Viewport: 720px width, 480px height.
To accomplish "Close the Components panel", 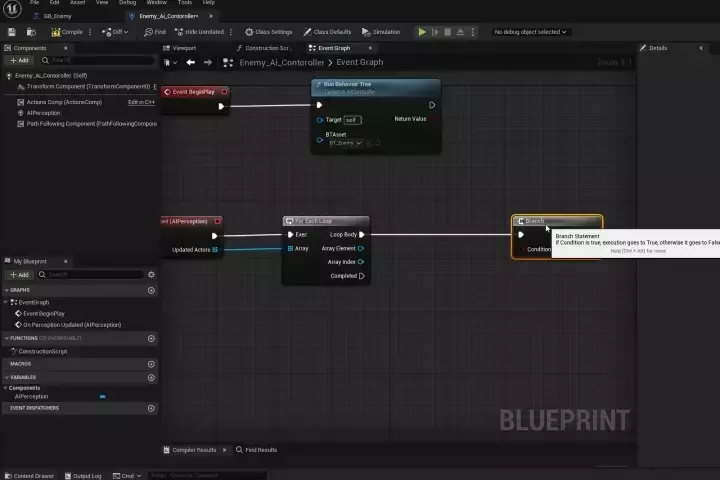I will 65,48.
